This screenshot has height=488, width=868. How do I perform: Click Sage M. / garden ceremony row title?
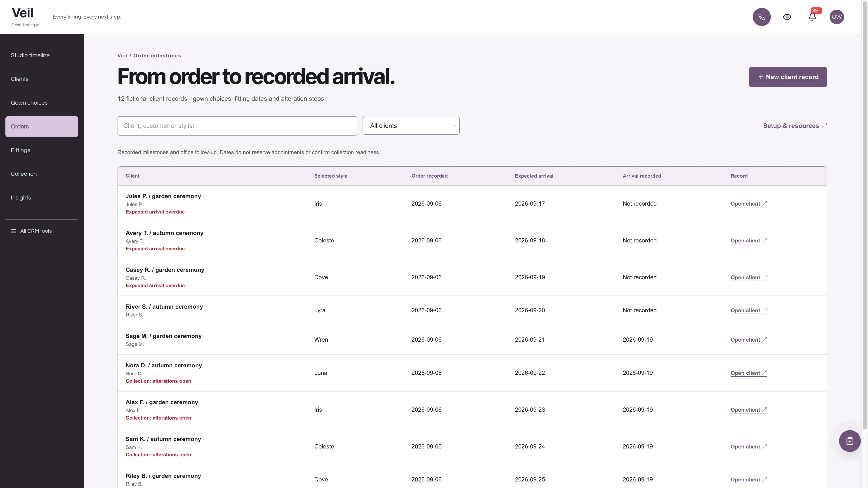coord(163,336)
